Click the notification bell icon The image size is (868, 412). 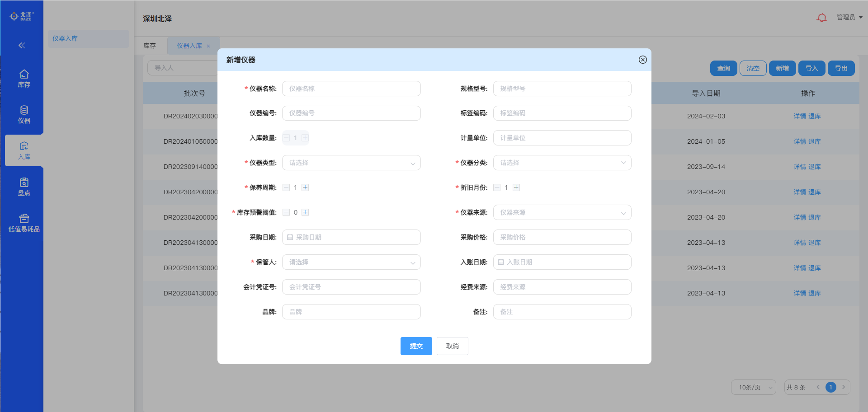[x=821, y=18]
